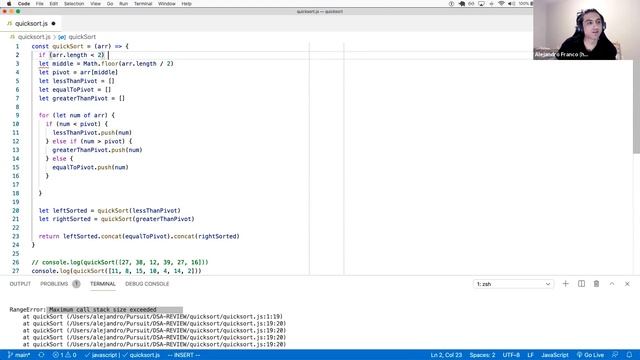Kill terminal with the trash icon
This screenshot has width=640, height=360.
pyautogui.click(x=596, y=284)
